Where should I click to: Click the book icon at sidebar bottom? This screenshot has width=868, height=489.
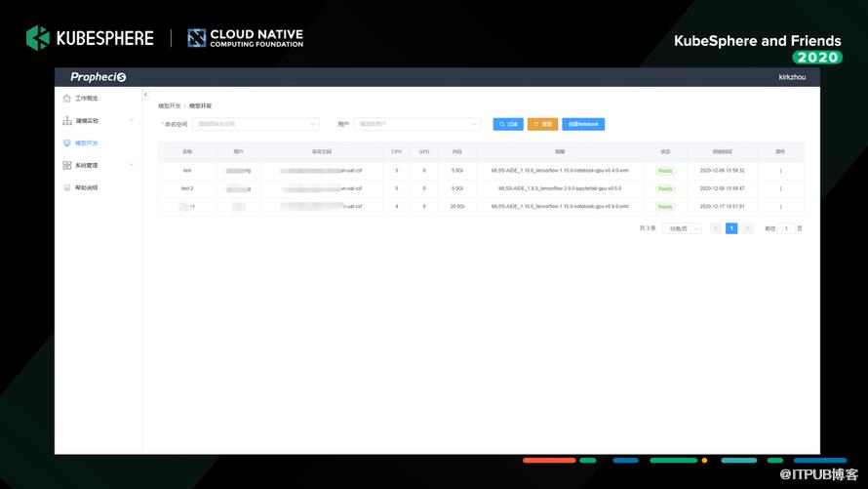click(67, 187)
